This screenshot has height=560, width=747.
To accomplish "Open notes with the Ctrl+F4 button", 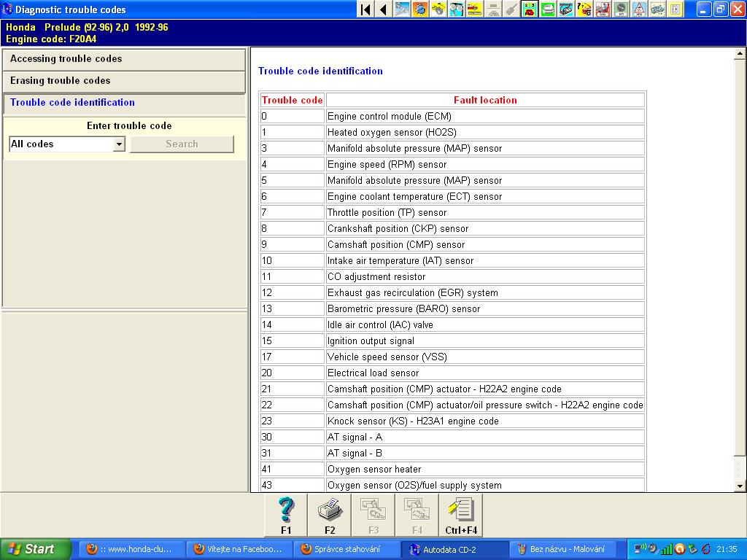I will (x=461, y=515).
